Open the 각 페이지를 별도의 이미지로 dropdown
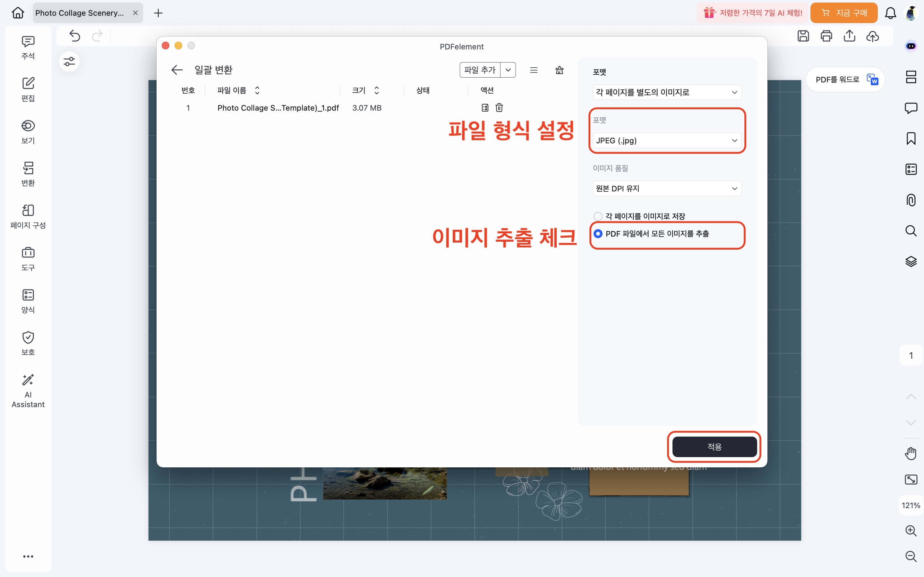The height and width of the screenshot is (577, 924). [667, 92]
